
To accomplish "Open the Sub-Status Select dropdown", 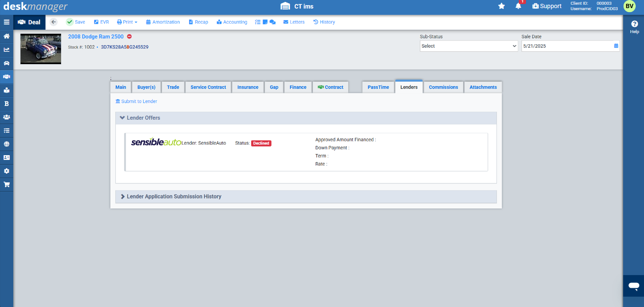I will coord(469,46).
